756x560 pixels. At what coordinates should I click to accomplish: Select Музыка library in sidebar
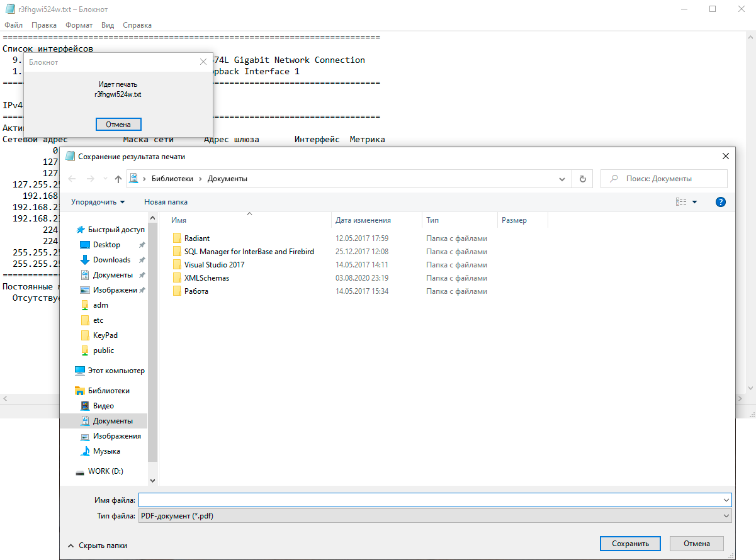point(106,451)
